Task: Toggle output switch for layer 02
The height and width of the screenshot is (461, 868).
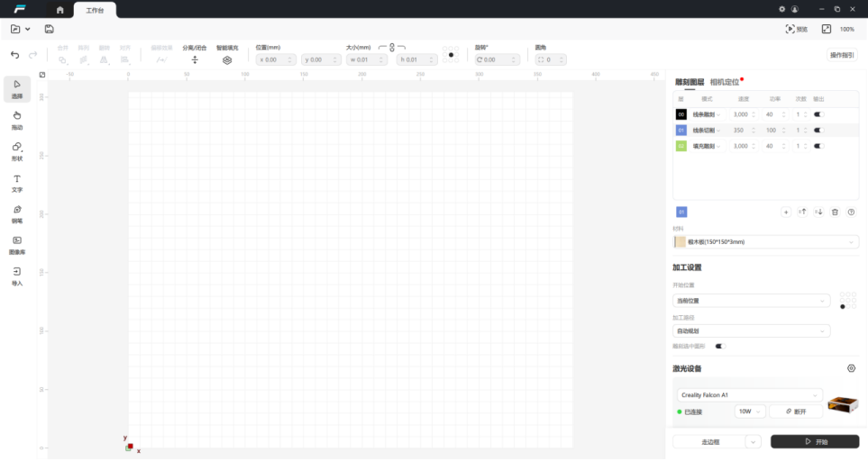Action: click(818, 146)
